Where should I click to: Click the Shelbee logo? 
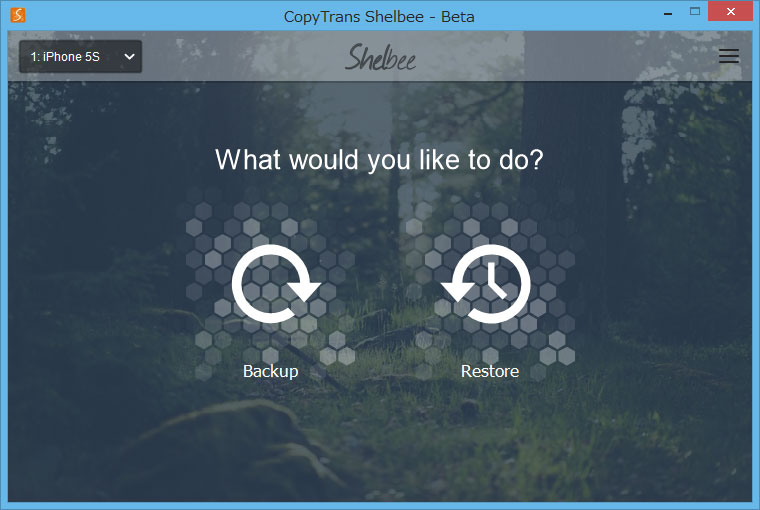(380, 57)
